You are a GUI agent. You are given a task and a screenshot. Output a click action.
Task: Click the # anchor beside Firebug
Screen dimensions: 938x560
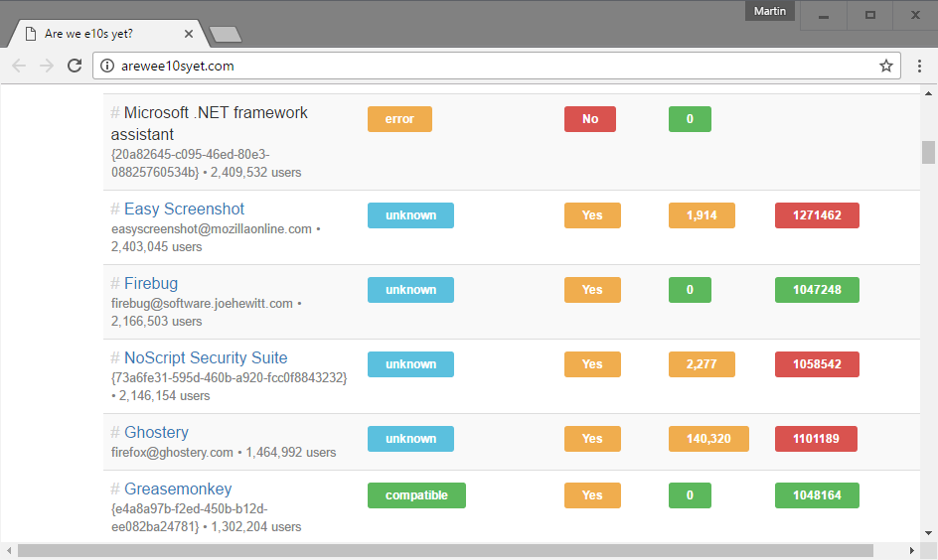[x=115, y=283]
